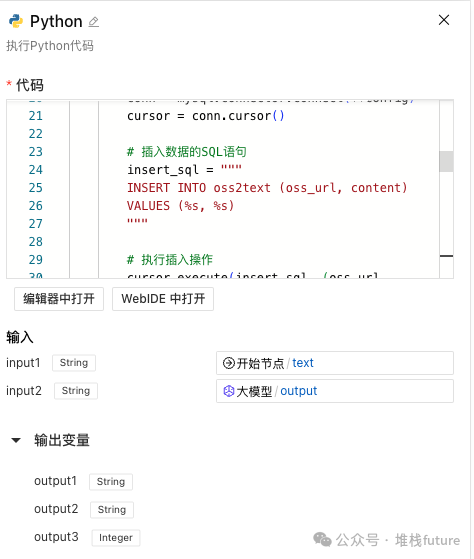This screenshot has width=474, height=559.
Task: Click the start node arrow icon in input1
Action: pos(228,363)
